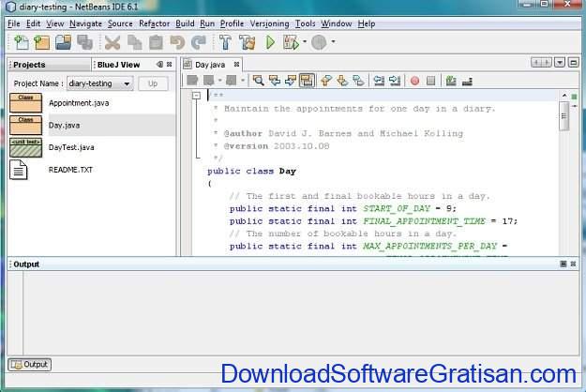The height and width of the screenshot is (392, 586).
Task: Click the Copy icon in the main toolbar
Action: [x=134, y=42]
